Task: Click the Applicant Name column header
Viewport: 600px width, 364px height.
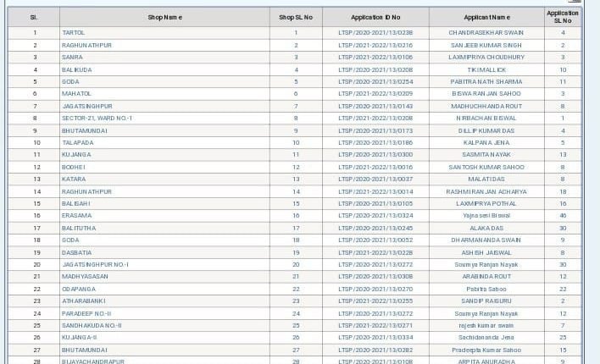Action: coord(486,17)
